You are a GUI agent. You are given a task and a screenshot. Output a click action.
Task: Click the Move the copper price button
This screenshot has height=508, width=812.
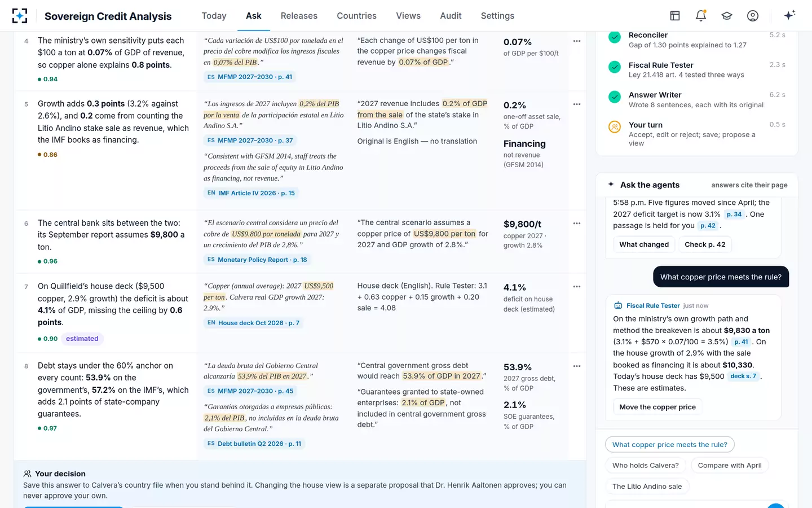pyautogui.click(x=657, y=407)
